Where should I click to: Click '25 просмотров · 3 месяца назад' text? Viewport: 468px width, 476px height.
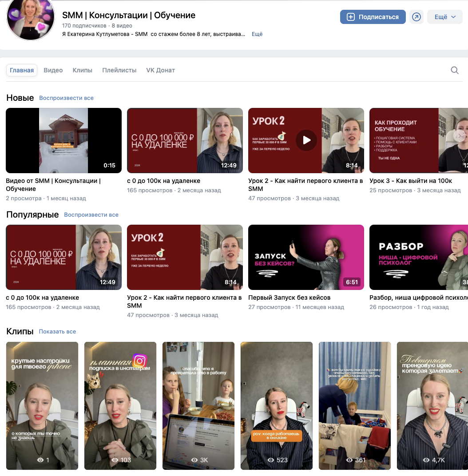click(415, 190)
